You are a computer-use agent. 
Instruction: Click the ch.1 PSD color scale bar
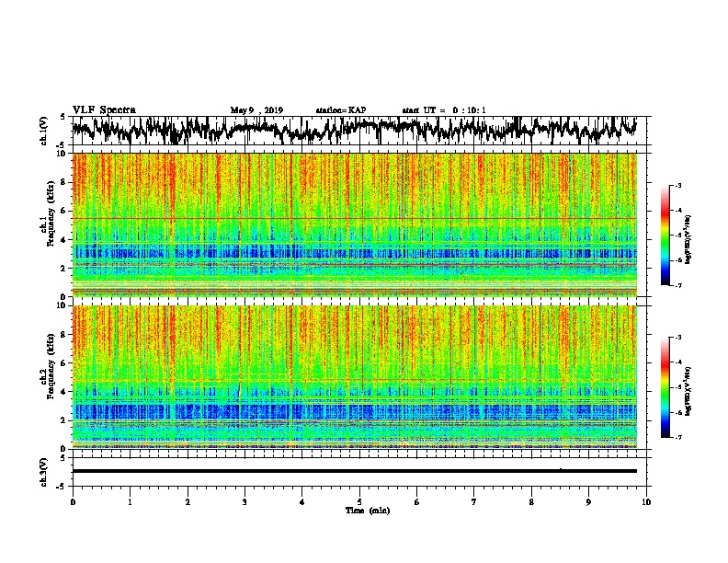click(665, 236)
